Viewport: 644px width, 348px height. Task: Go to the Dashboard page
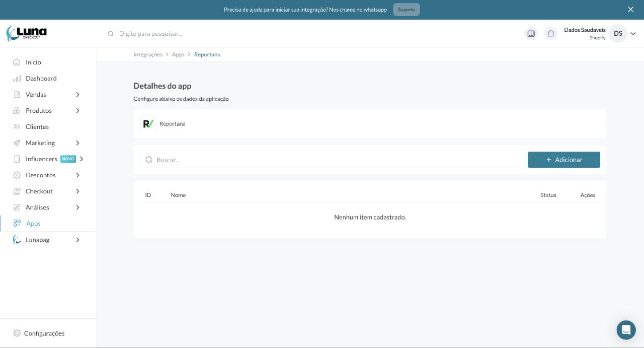pos(41,79)
